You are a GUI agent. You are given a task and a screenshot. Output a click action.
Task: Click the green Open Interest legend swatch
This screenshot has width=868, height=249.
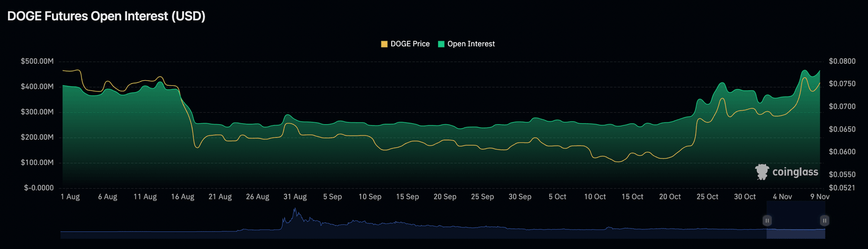click(441, 44)
